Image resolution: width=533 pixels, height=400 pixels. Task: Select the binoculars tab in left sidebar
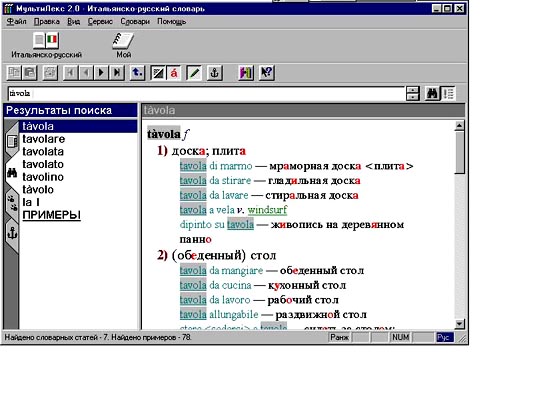click(x=12, y=173)
